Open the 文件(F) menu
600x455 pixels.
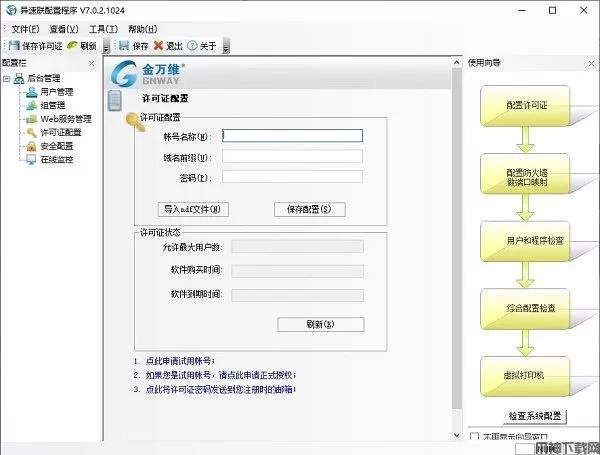25,29
